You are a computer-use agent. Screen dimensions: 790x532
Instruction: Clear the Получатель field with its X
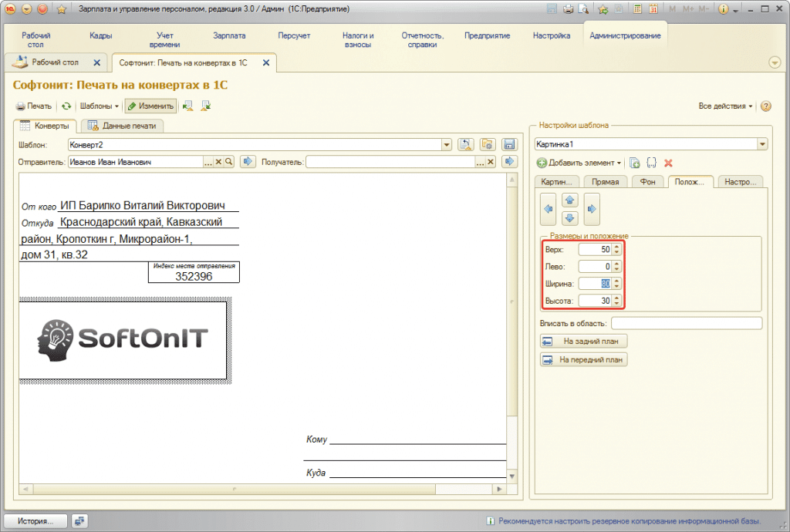pos(490,162)
